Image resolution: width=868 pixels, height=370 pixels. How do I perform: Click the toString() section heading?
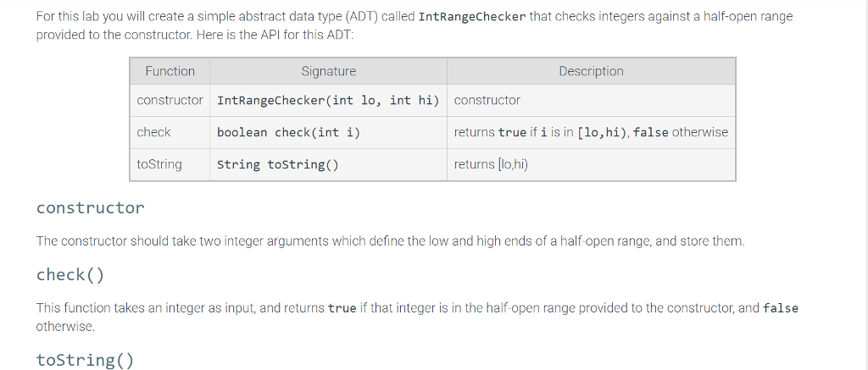(86, 360)
